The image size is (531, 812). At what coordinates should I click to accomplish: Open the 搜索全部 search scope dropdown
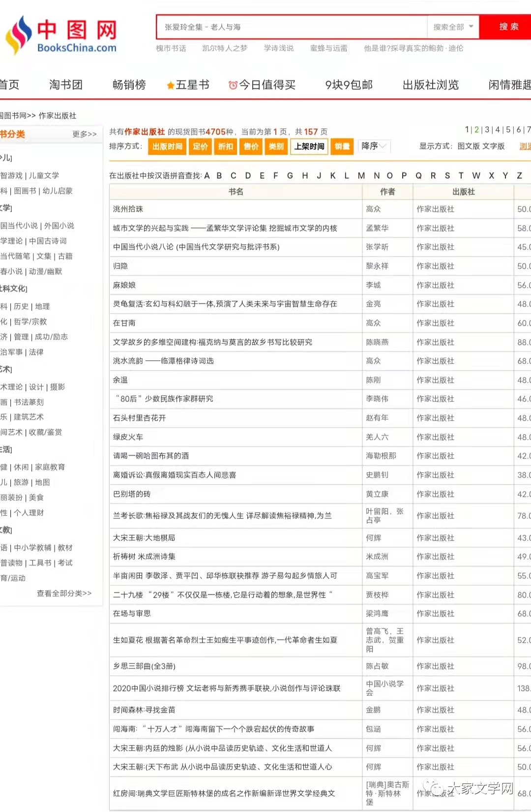(x=453, y=27)
